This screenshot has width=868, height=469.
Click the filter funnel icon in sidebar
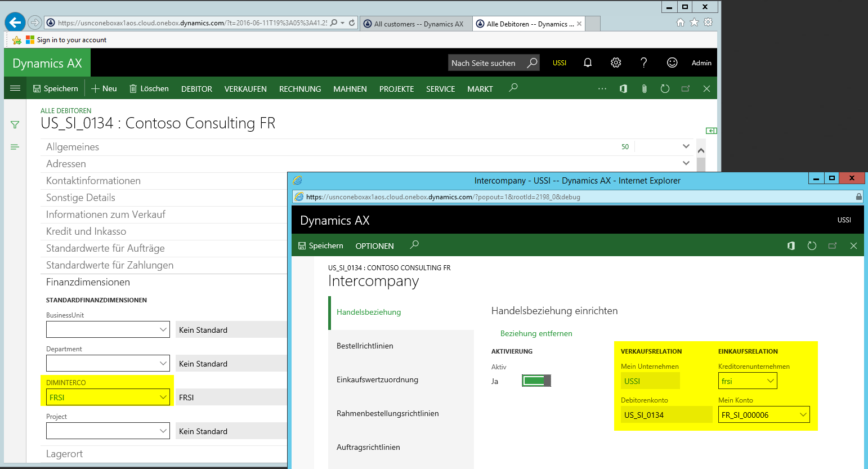pos(15,124)
